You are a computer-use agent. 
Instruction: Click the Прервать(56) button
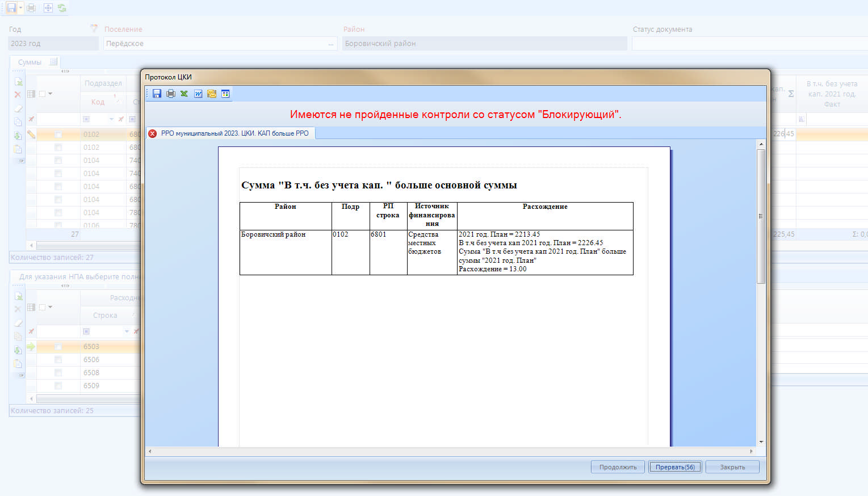pos(675,467)
